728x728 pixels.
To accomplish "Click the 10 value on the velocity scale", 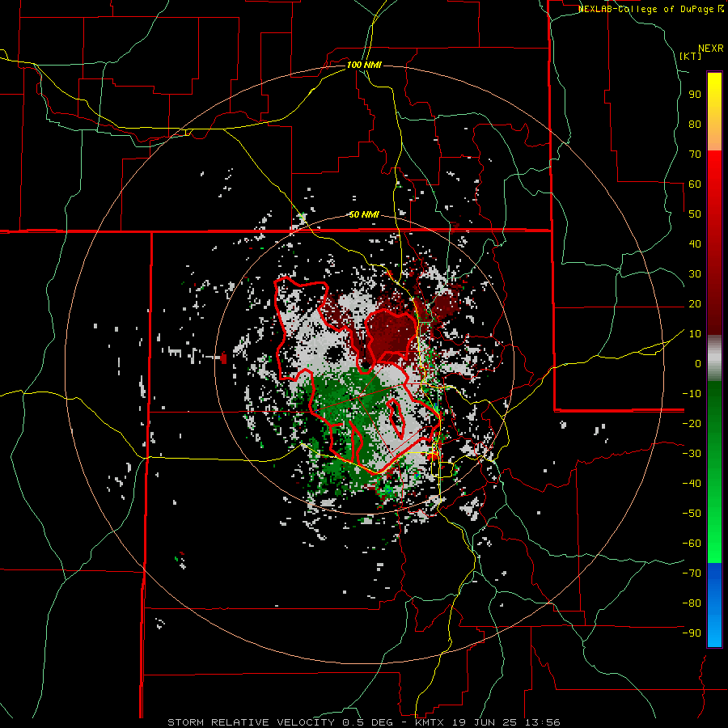I will [x=695, y=334].
